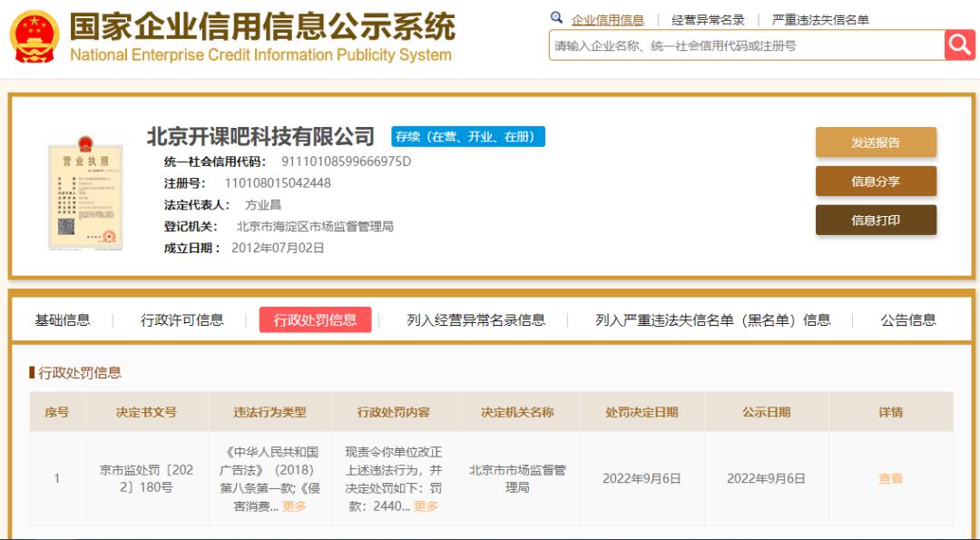Click the 违法行为类型 column header
Viewport: 980px width, 540px height.
pos(270,413)
